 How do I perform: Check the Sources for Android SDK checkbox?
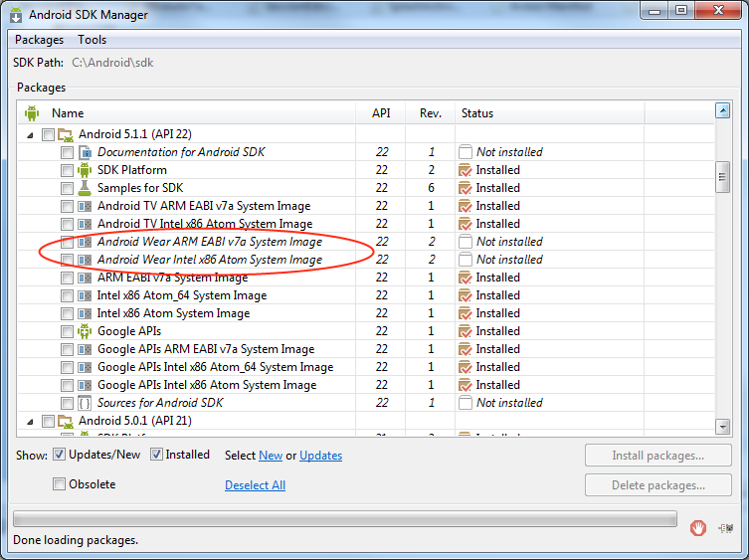67,403
